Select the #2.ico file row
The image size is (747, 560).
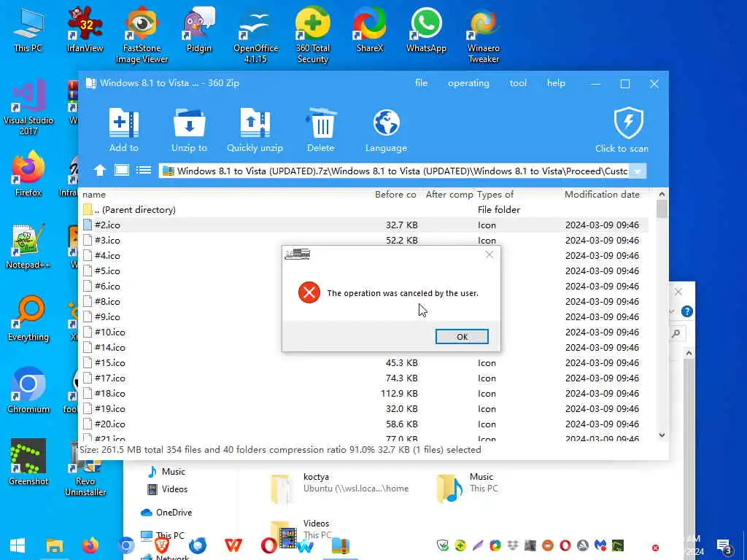point(365,225)
